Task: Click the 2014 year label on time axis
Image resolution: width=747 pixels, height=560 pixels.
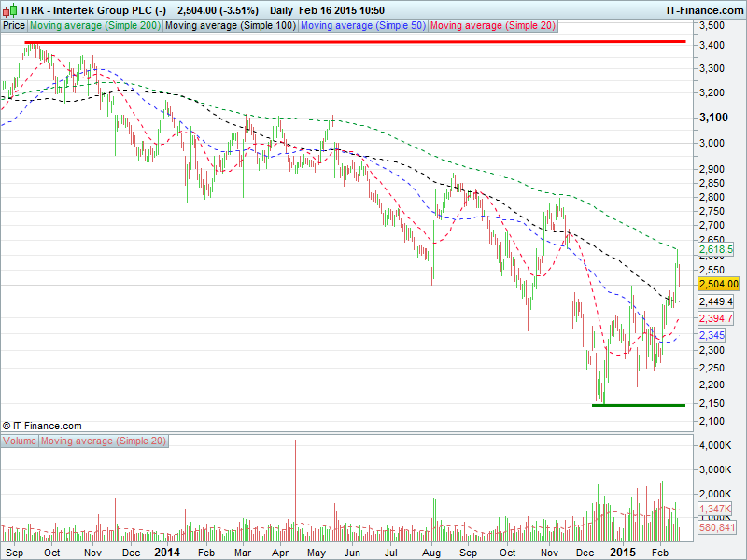Action: (167, 553)
